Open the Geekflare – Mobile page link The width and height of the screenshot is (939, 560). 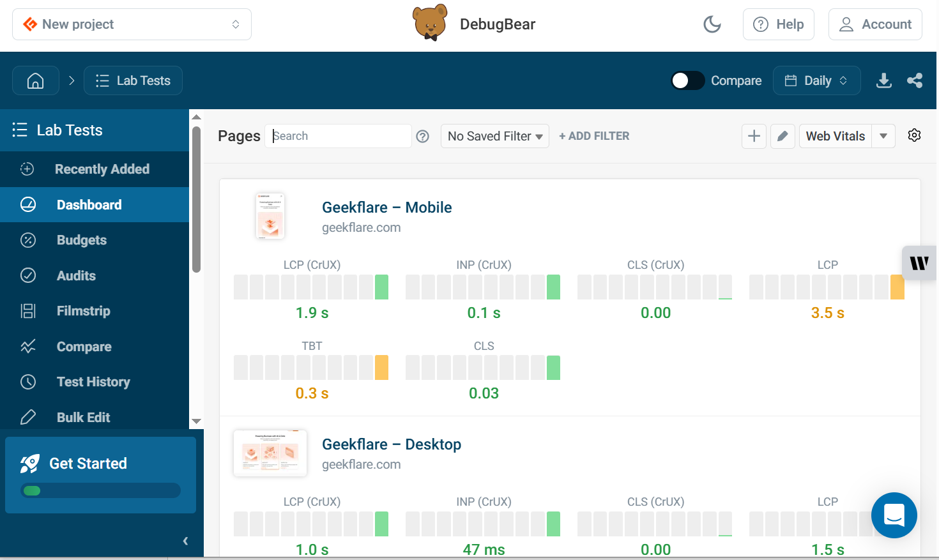pyautogui.click(x=386, y=208)
